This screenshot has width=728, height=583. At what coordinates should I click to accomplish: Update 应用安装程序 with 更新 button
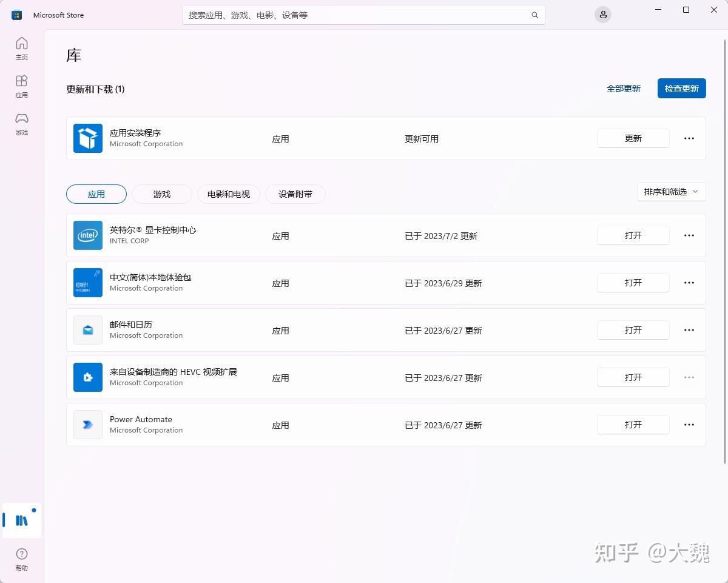[633, 138]
